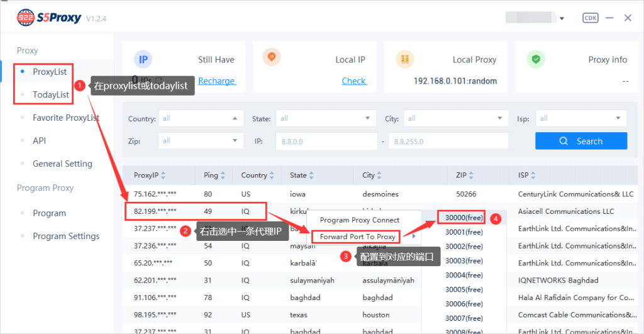Sort by Ping column arrows
The height and width of the screenshot is (334, 644).
[x=223, y=175]
